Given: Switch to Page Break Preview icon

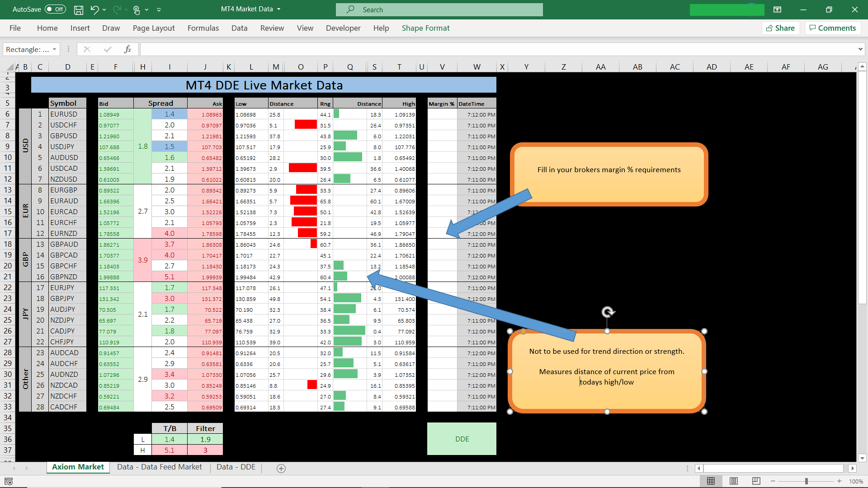Looking at the screenshot, I should point(756,481).
